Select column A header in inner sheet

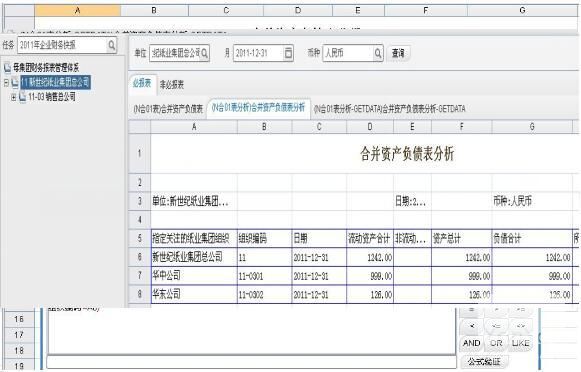click(194, 127)
